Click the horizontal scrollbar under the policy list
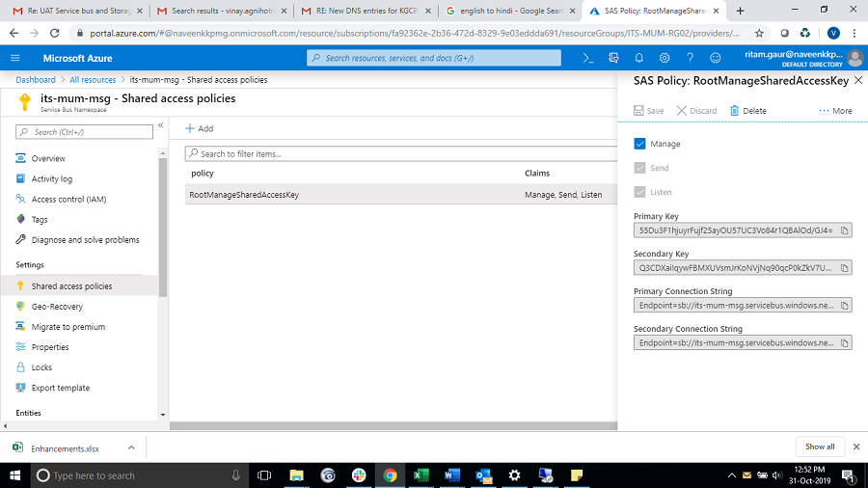868x488 pixels. tap(393, 426)
